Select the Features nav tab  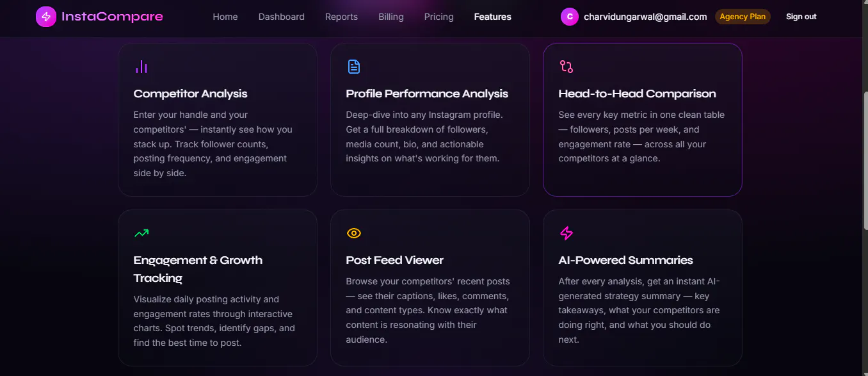click(493, 17)
